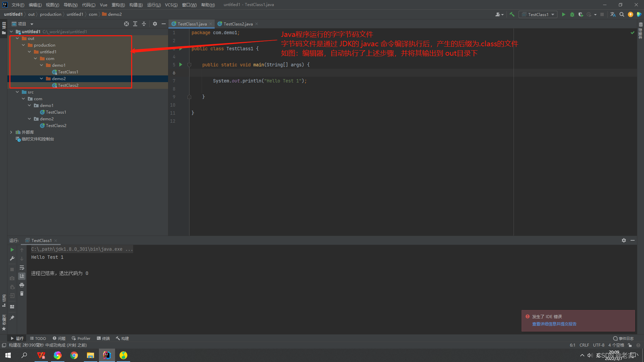Pin the Run tab with pushpin icon
Screen dimensions: 644x362
coord(12,317)
